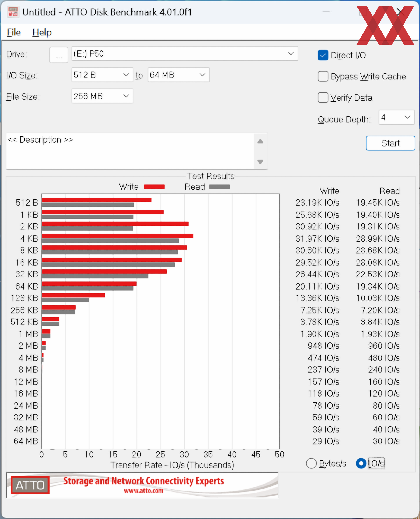Click the 64 MB row label
This screenshot has width=420, height=519.
point(26,441)
